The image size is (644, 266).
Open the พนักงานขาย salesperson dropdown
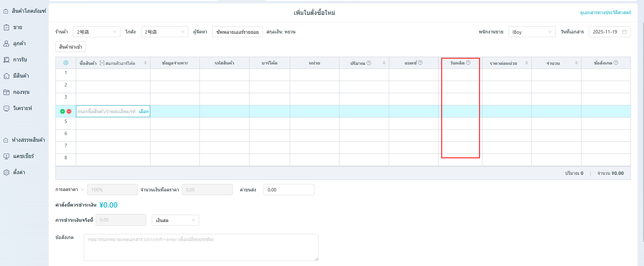[531, 32]
